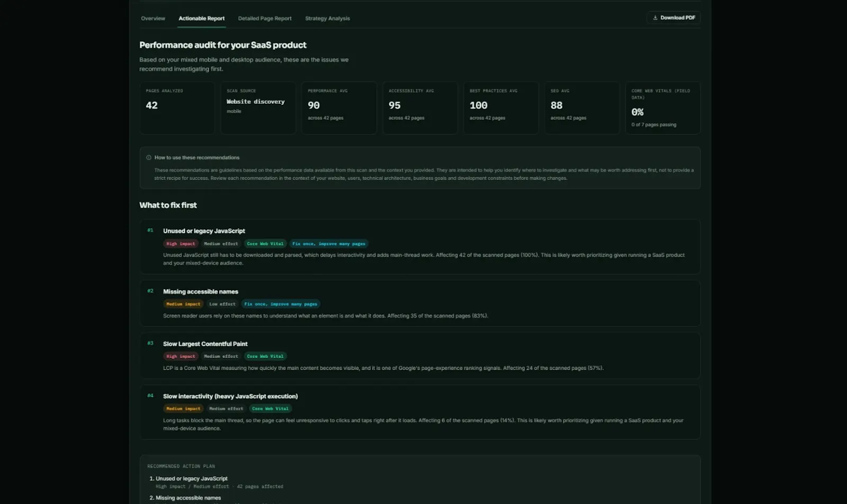This screenshot has width=847, height=504.
Task: Click the Pages Analyzed value 42
Action: click(x=152, y=105)
